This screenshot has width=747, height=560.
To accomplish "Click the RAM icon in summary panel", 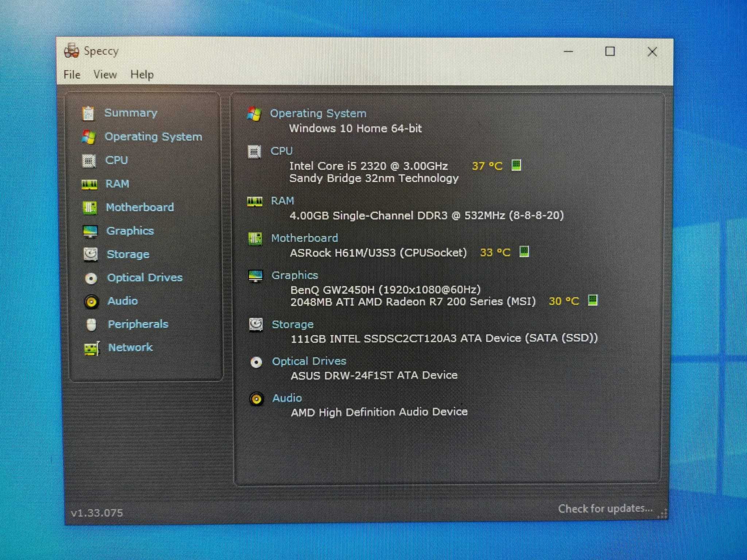I will click(x=255, y=201).
